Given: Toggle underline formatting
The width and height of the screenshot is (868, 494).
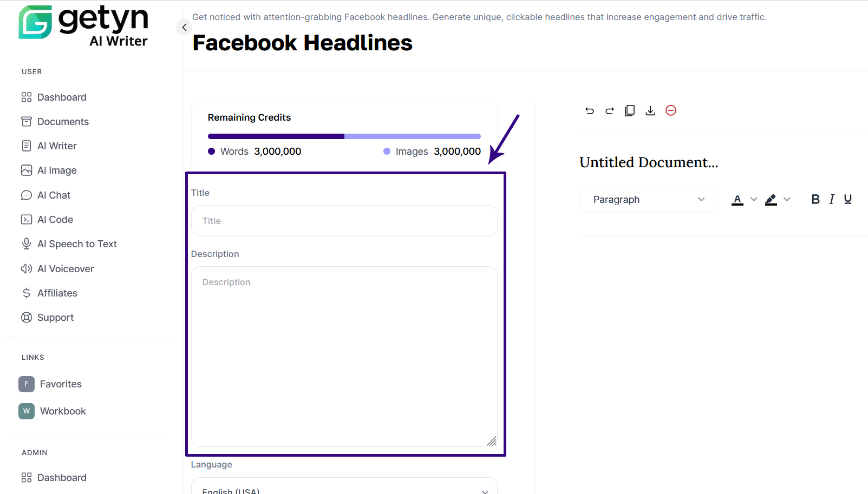Looking at the screenshot, I should pos(848,199).
